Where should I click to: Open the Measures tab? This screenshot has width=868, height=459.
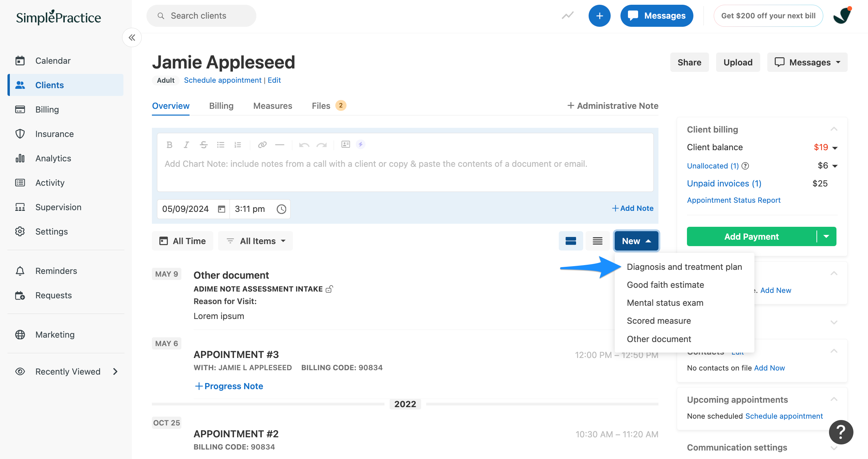[273, 106]
